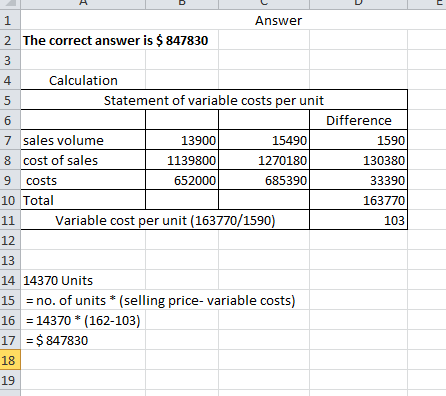Select row header 11
The image size is (446, 396).
point(10,220)
